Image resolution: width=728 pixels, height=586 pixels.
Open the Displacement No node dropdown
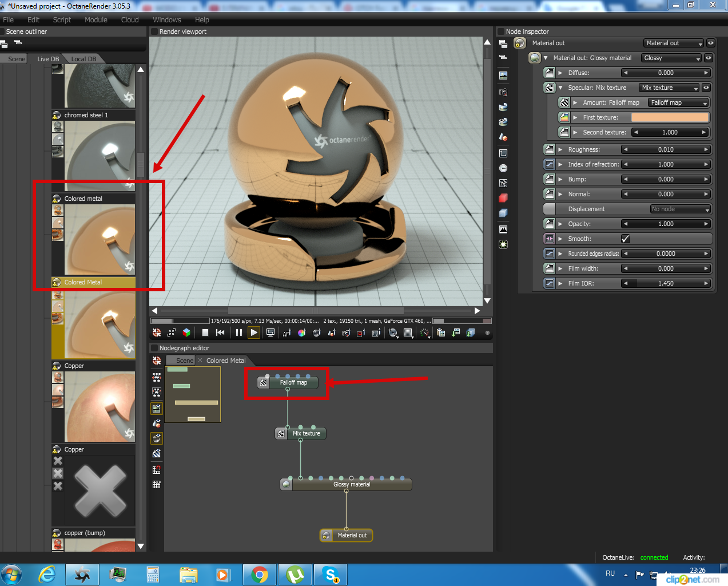point(681,209)
